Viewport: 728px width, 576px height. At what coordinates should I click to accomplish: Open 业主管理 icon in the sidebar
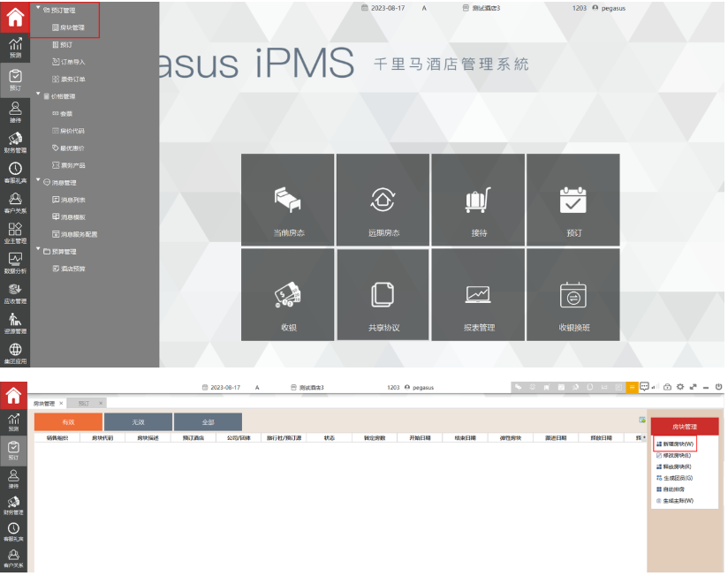click(15, 232)
